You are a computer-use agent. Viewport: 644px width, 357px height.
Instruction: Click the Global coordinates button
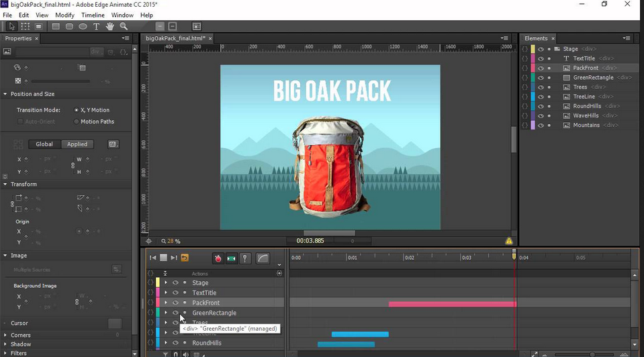[44, 144]
